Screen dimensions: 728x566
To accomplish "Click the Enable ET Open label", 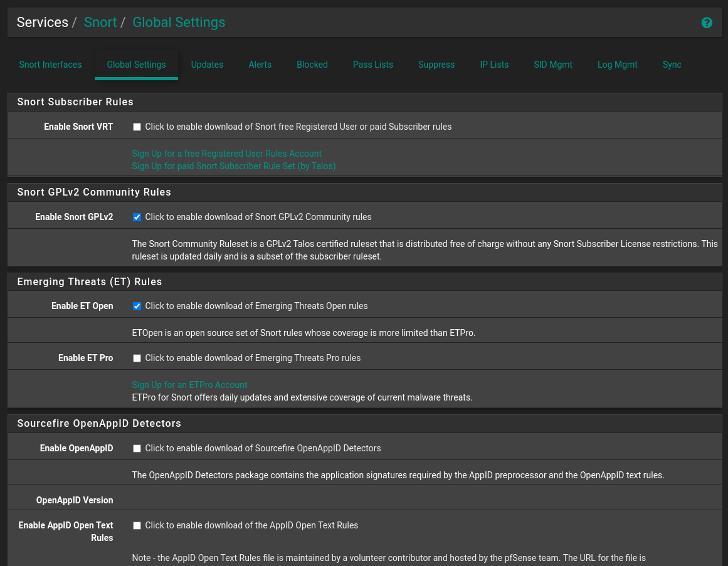I will tap(82, 307).
